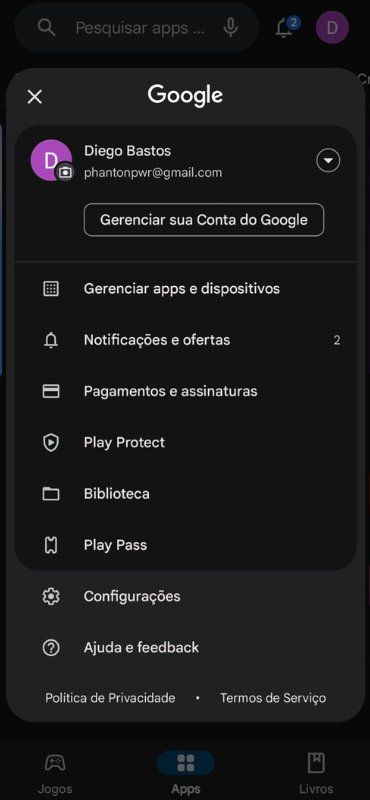Open Play Pass ticket icon
370x800 pixels.
pyautogui.click(x=51, y=545)
